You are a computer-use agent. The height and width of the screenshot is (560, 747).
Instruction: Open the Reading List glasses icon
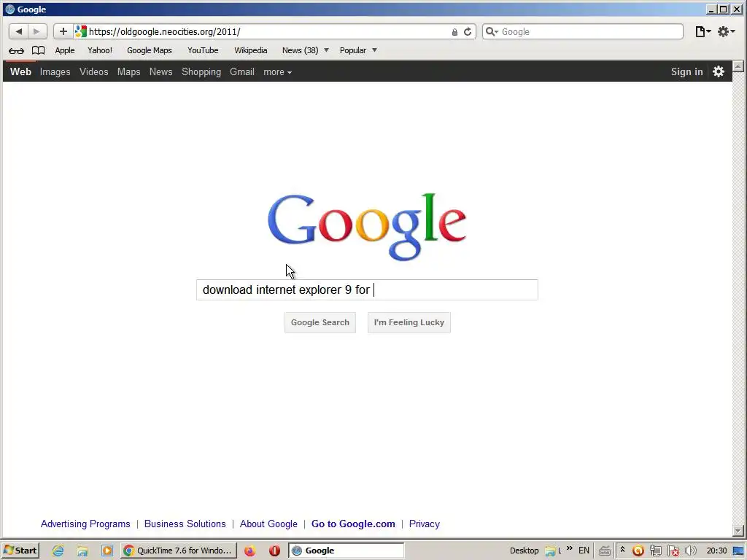point(16,50)
